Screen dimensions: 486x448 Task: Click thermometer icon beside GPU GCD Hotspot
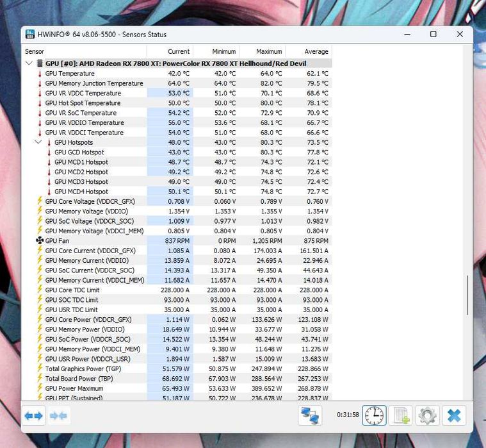(x=49, y=153)
